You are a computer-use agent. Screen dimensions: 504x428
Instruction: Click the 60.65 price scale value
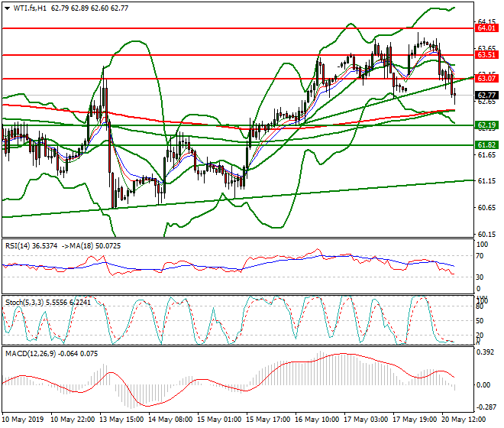tap(486, 208)
